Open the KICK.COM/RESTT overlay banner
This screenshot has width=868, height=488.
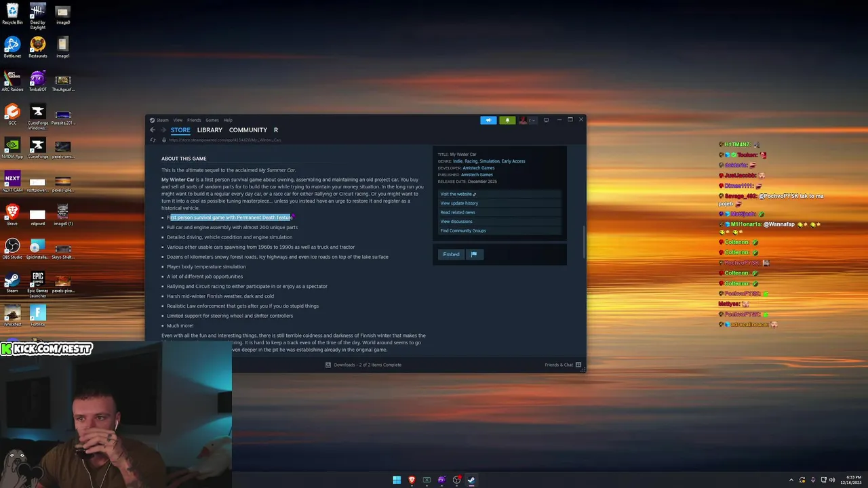[x=47, y=348]
